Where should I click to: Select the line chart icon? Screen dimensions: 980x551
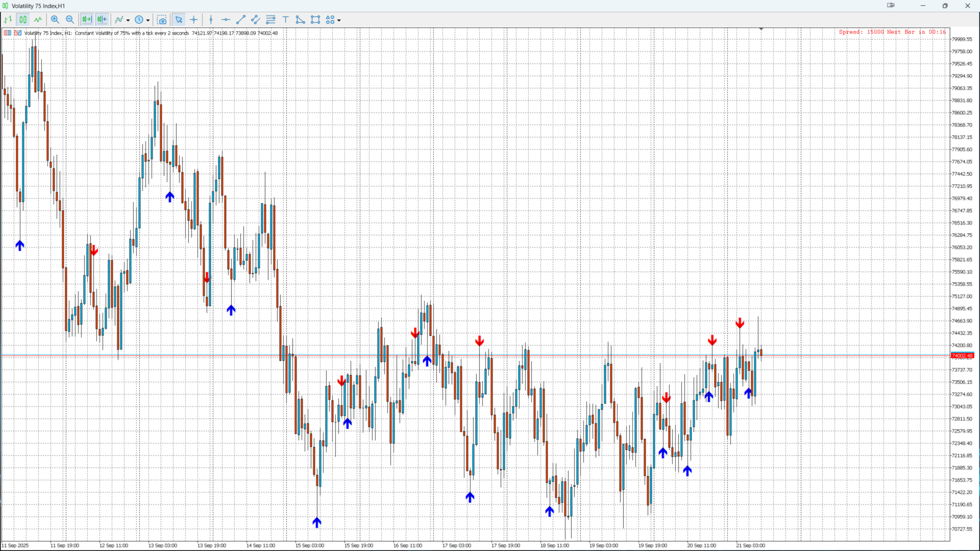(38, 20)
